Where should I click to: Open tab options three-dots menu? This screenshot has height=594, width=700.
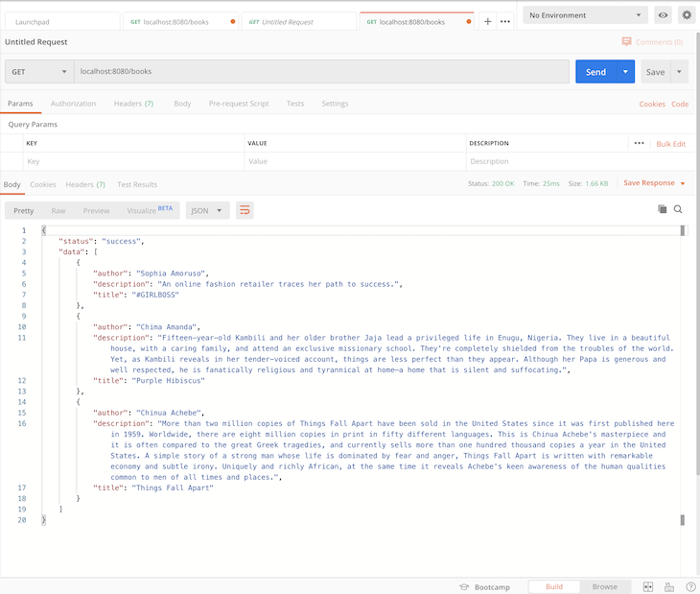pos(505,21)
